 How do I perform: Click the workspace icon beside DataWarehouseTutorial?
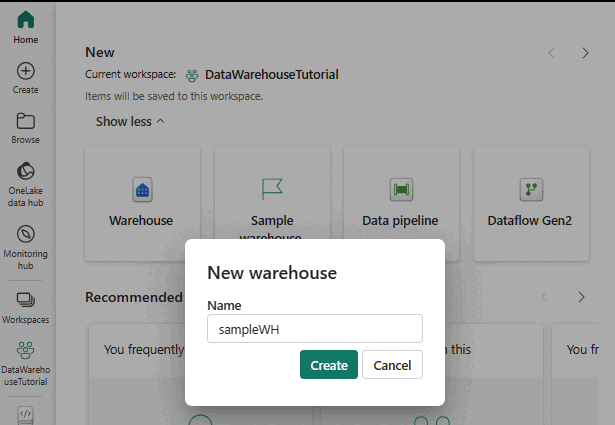[192, 75]
